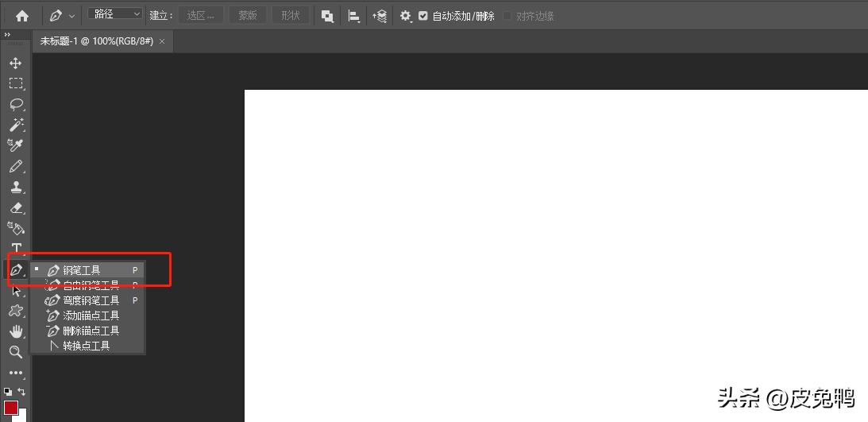The image size is (868, 422).
Task: Toggle the 对齐边缘 checkbox
Action: [x=507, y=16]
